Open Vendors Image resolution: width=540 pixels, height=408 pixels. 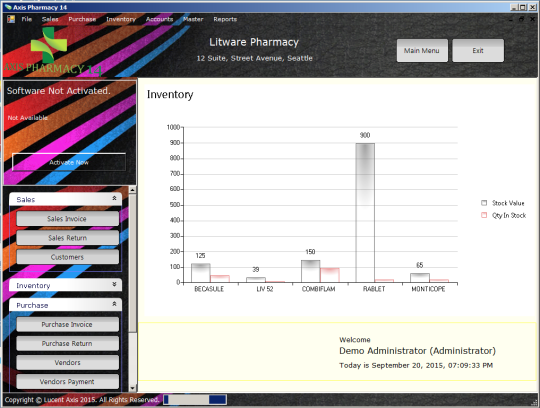68,363
